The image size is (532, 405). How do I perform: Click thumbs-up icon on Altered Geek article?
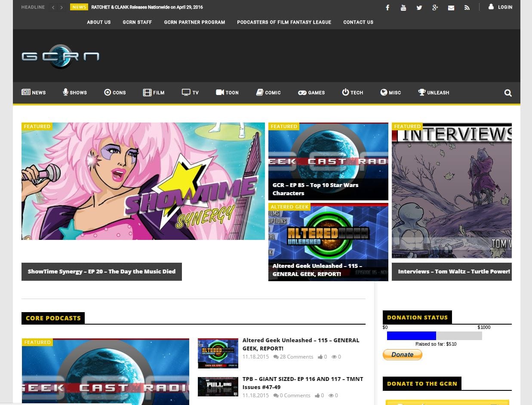320,357
